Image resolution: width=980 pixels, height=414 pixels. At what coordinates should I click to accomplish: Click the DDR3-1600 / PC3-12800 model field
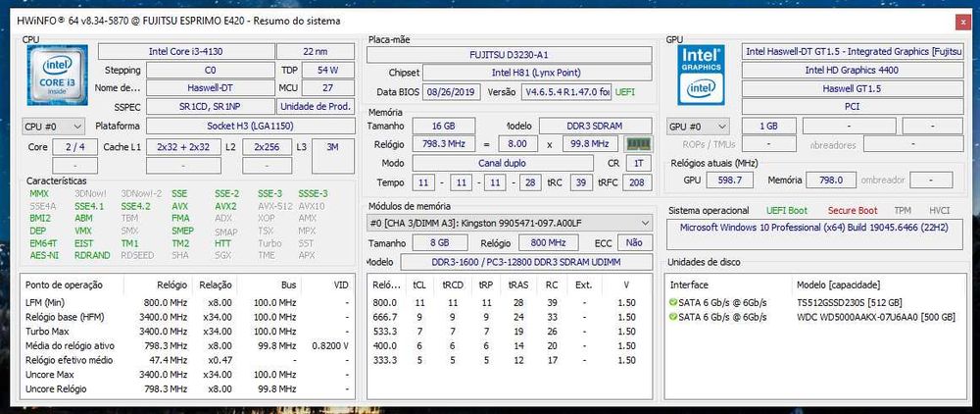525,262
